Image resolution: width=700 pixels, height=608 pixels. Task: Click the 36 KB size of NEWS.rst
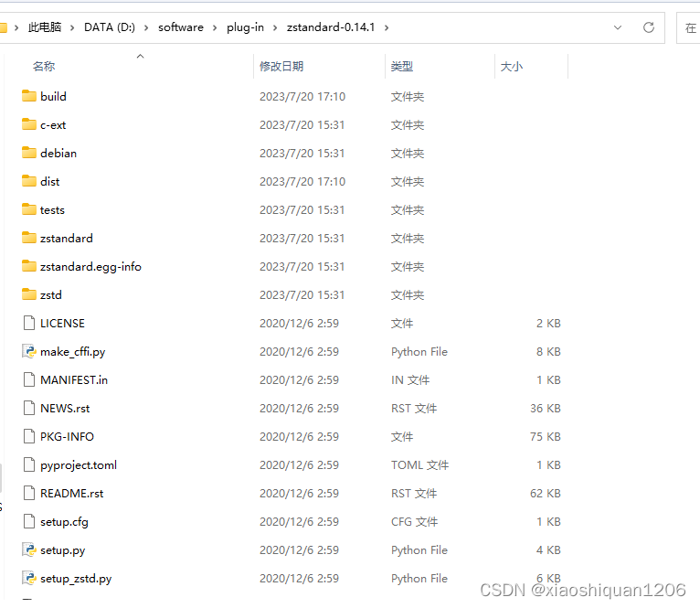point(545,409)
